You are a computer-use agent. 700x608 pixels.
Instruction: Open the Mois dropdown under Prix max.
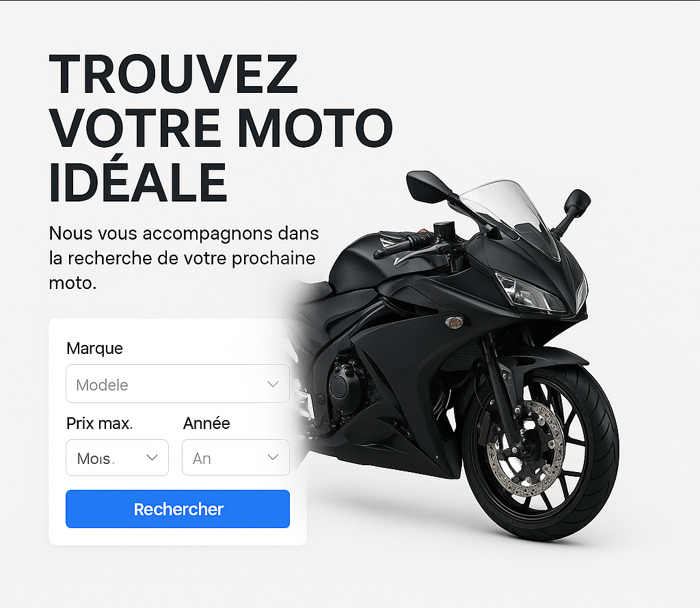[117, 458]
